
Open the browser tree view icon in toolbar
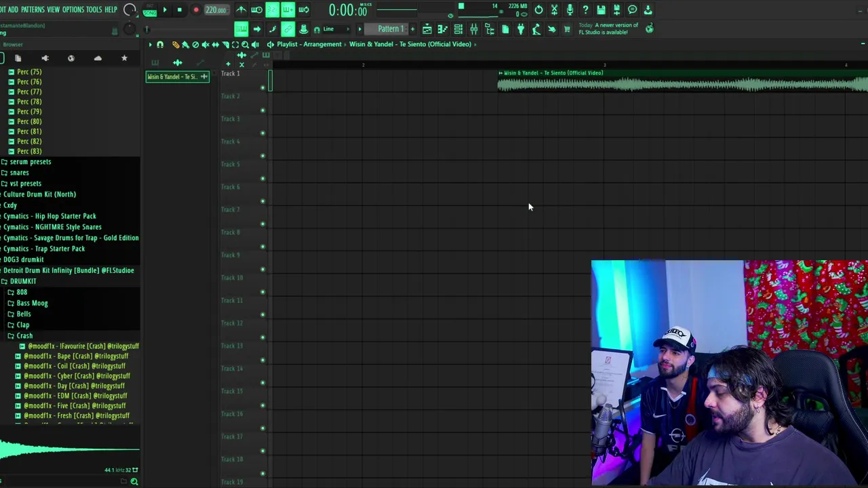(489, 29)
